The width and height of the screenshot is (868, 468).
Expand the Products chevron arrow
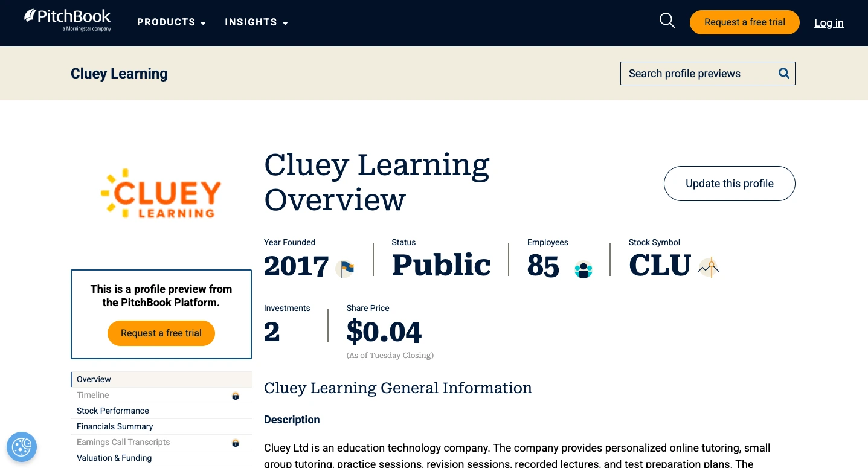pyautogui.click(x=203, y=24)
